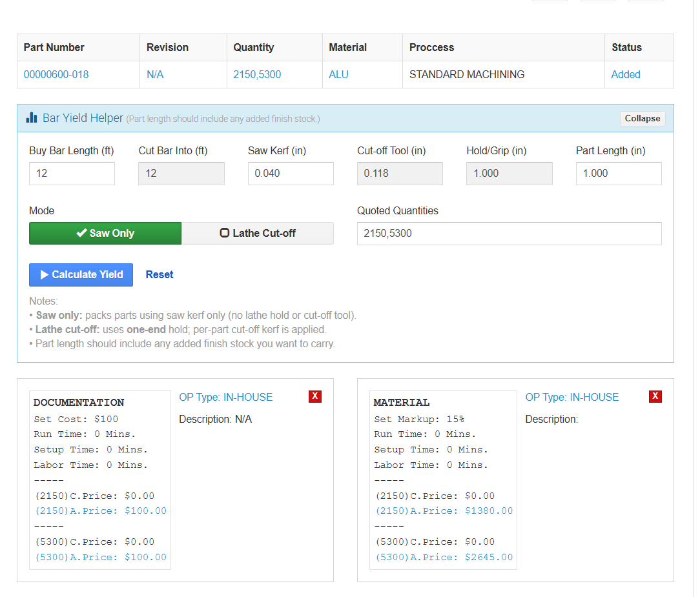Click the 2150,5300 quantity link
This screenshot has height=597, width=700.
[x=257, y=74]
